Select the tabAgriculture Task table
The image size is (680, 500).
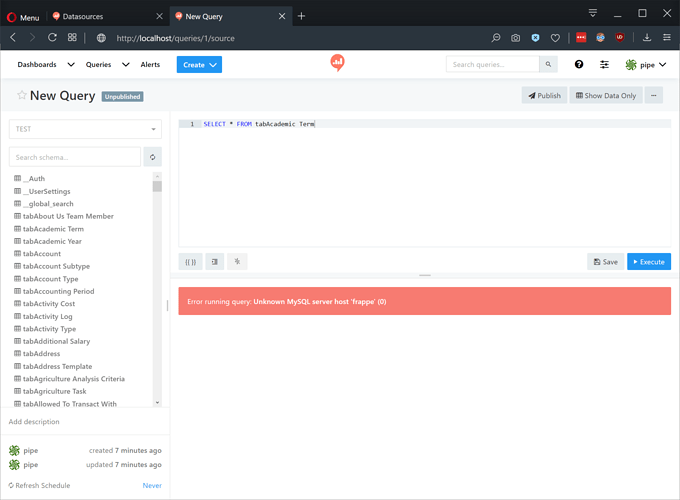tap(50, 391)
